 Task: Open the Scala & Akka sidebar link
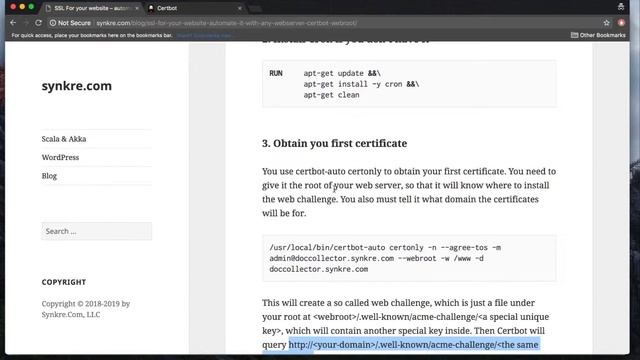pyautogui.click(x=64, y=139)
